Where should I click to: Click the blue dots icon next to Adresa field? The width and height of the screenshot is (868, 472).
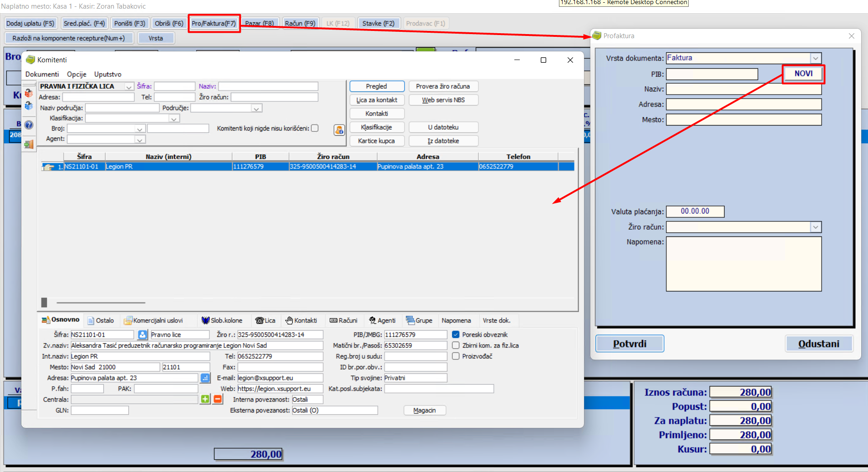click(x=205, y=378)
